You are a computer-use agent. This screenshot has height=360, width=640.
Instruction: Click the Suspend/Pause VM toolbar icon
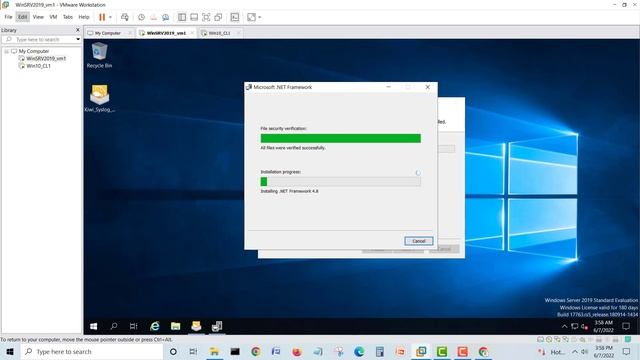coord(102,17)
